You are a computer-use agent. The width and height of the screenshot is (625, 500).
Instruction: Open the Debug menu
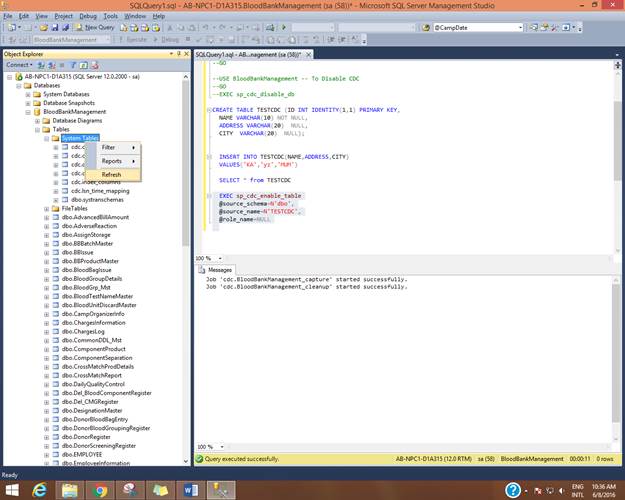pyautogui.click(x=87, y=16)
